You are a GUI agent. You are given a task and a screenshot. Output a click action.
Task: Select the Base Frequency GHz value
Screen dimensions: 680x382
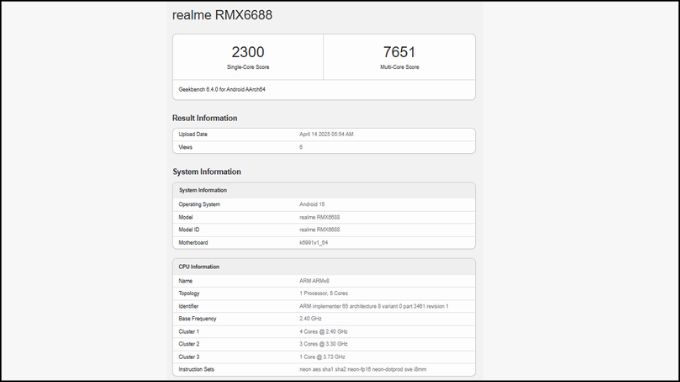310,319
